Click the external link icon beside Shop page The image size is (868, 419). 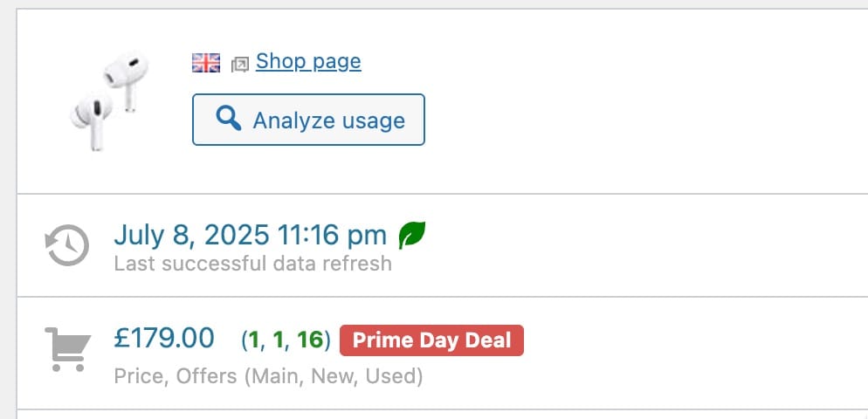coord(239,65)
